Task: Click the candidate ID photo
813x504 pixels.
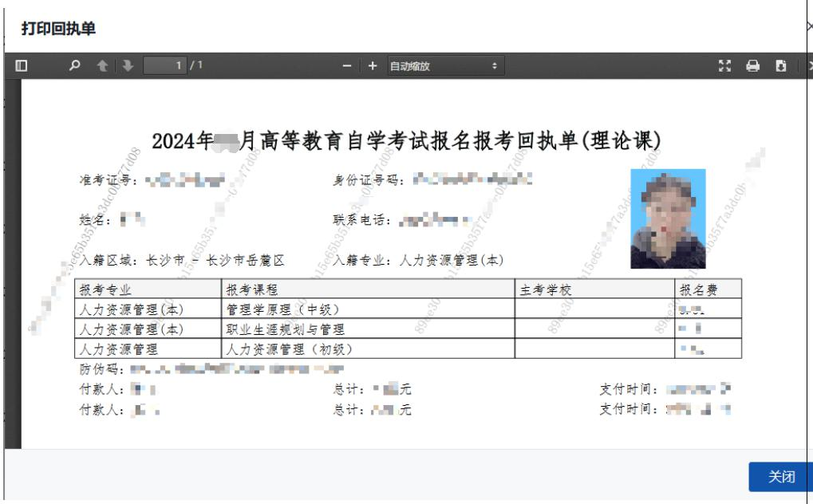Action: pos(668,219)
